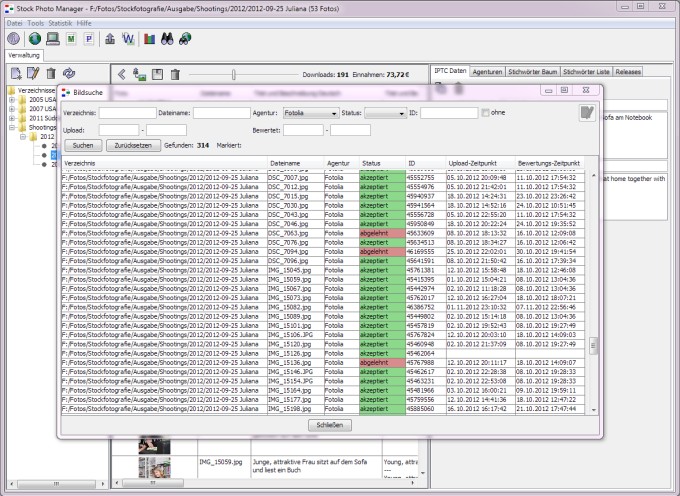The image size is (680, 496).
Task: Click the import images icon
Action: point(139,75)
